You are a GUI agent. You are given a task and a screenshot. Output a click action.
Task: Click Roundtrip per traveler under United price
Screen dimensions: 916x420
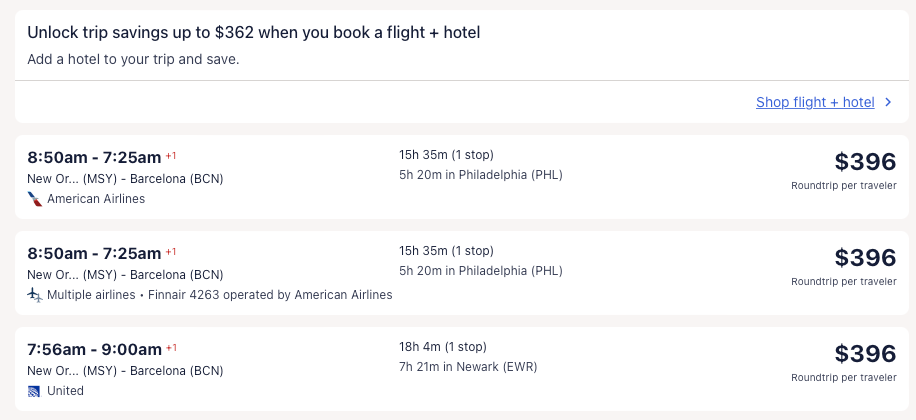point(843,378)
